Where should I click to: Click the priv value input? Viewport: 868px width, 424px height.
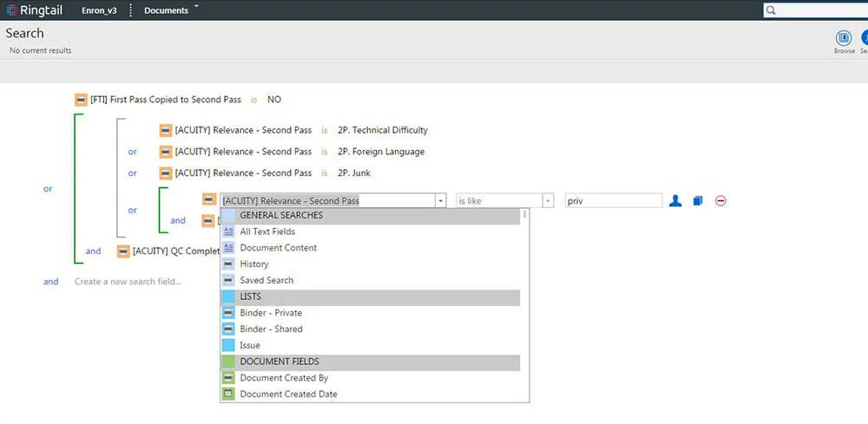point(614,200)
